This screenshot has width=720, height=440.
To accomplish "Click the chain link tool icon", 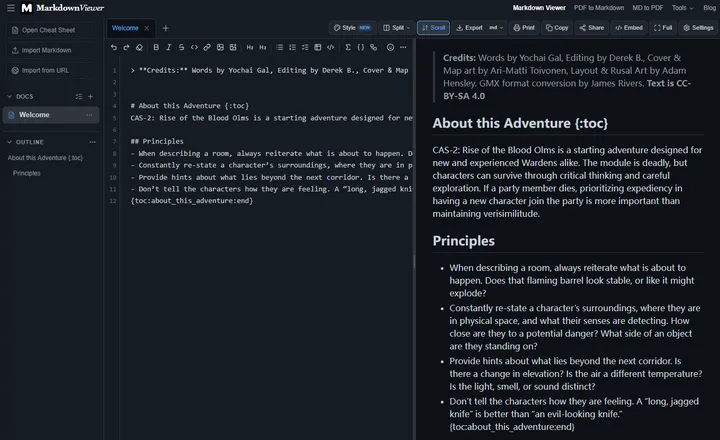I will pyautogui.click(x=373, y=47).
